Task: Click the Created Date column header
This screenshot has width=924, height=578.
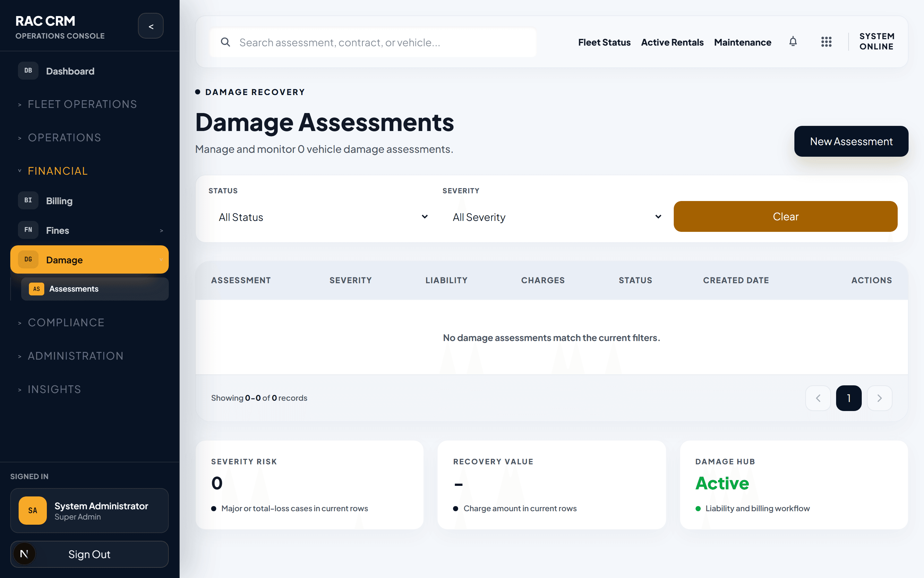Action: click(x=736, y=280)
